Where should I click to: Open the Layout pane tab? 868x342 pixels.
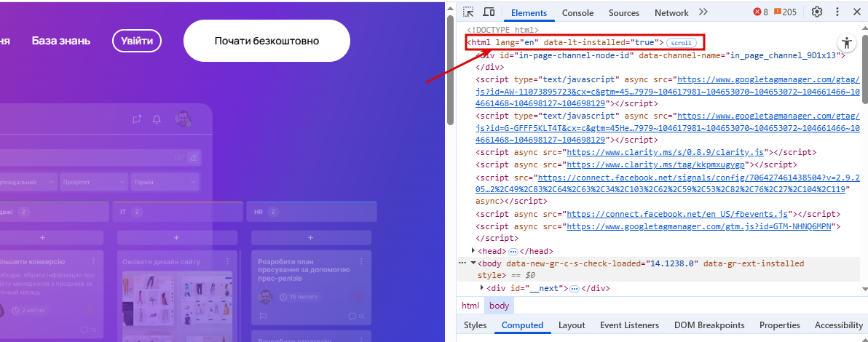pyautogui.click(x=572, y=325)
